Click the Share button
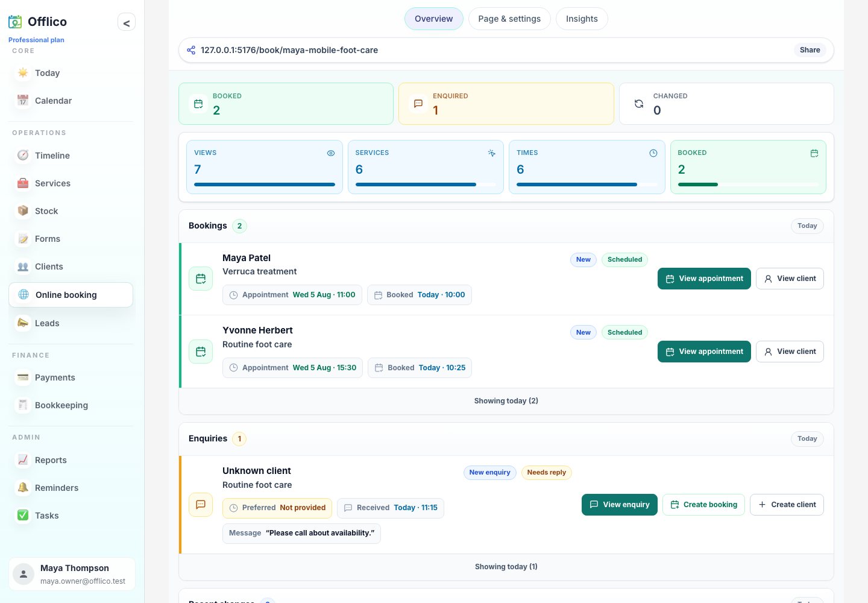 (810, 50)
